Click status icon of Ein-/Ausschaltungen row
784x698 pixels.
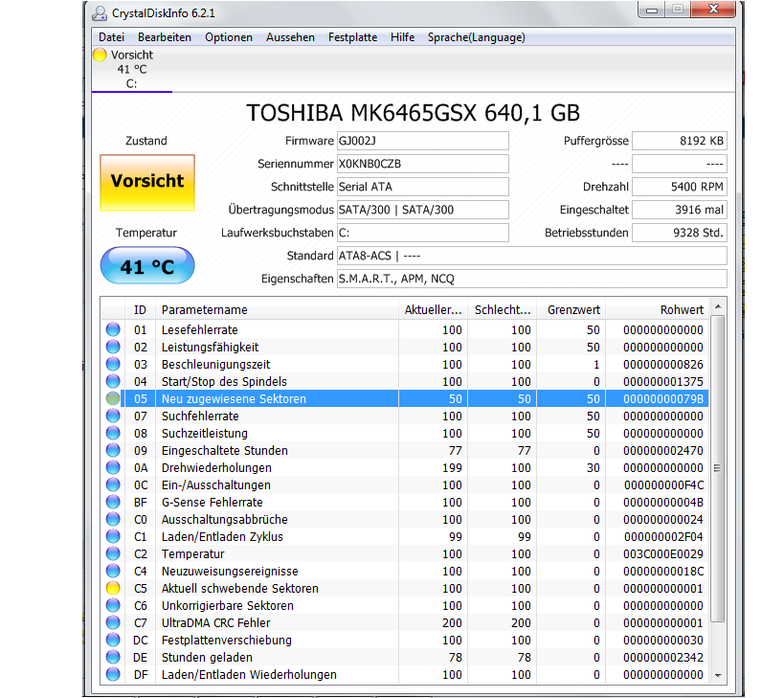click(114, 485)
